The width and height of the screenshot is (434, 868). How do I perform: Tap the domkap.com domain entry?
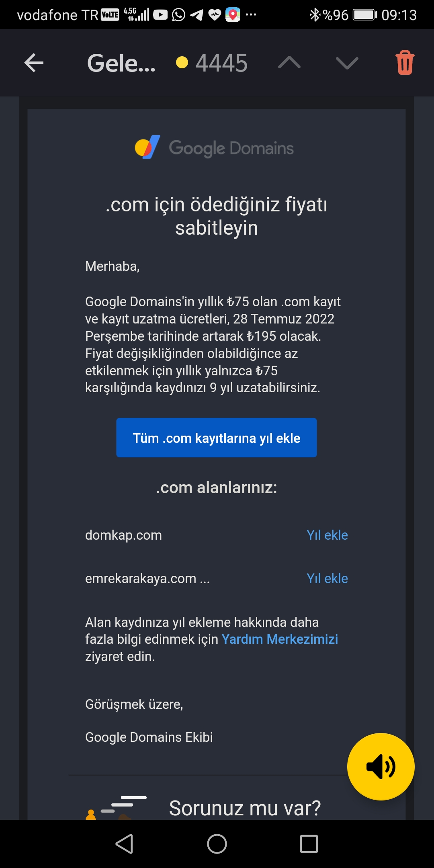[x=123, y=535]
